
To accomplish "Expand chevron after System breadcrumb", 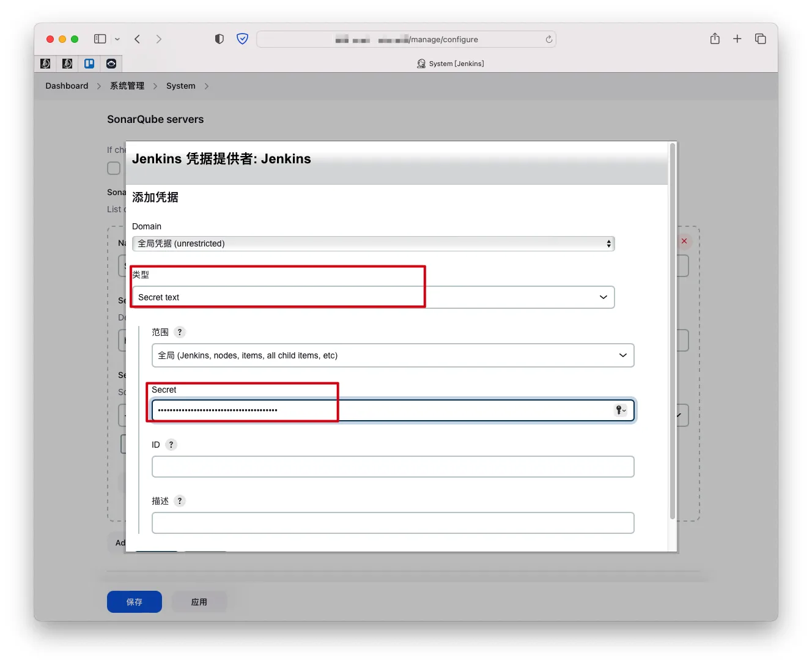I will click(207, 86).
